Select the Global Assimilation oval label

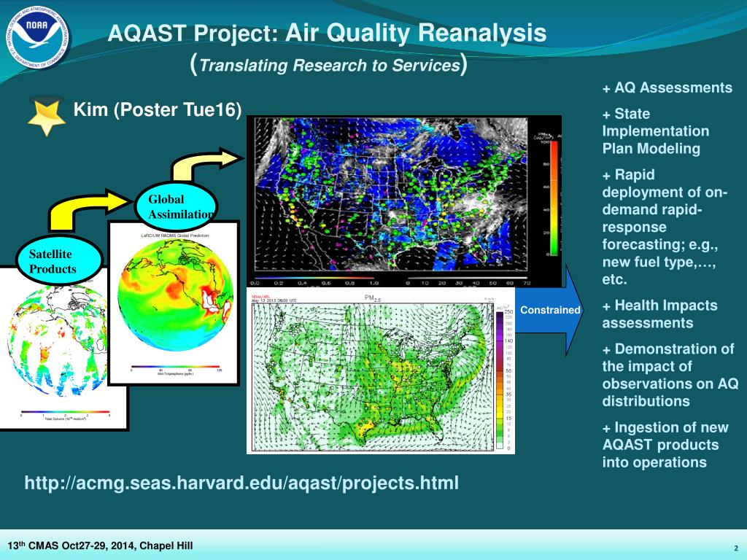coord(177,206)
